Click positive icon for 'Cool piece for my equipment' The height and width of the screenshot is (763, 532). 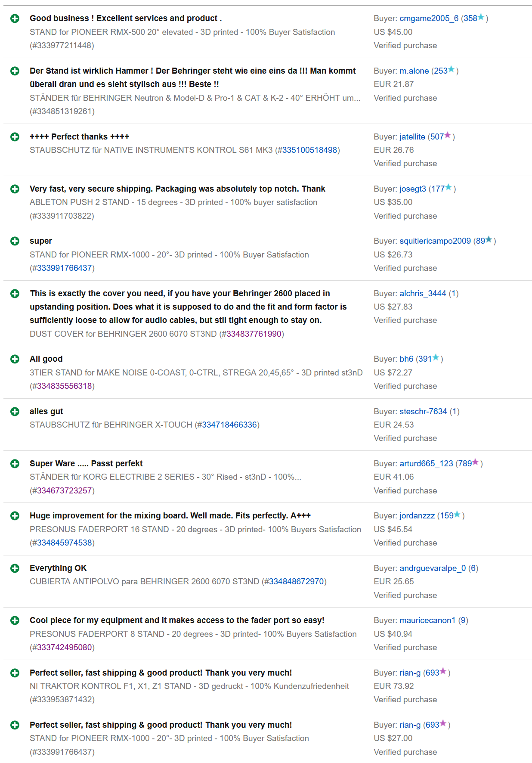15,620
